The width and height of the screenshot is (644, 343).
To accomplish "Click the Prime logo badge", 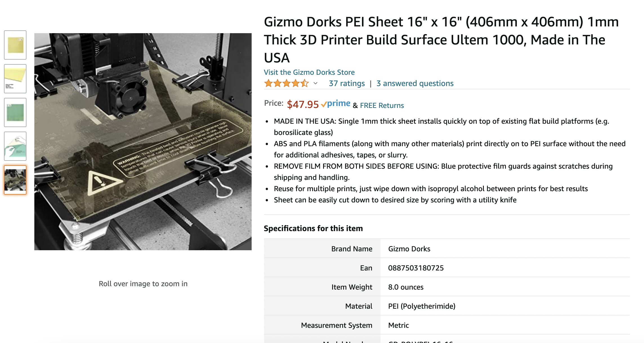I will pos(336,104).
